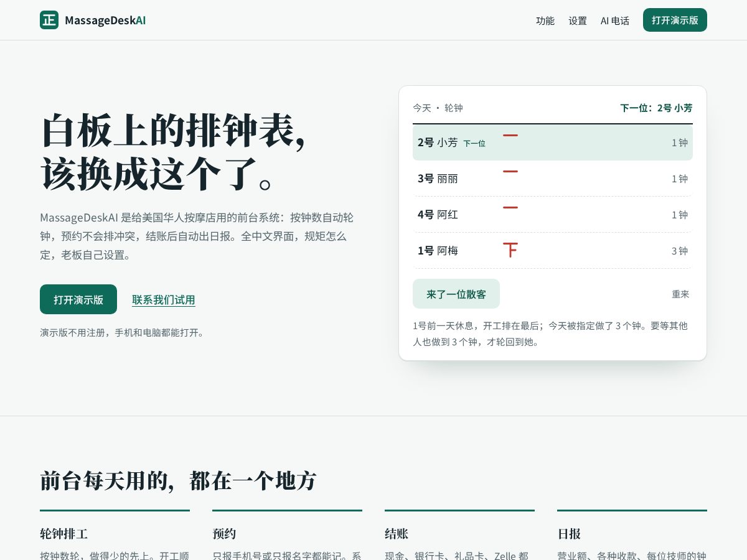Select AI 电话 in header
The height and width of the screenshot is (560, 747).
click(615, 21)
